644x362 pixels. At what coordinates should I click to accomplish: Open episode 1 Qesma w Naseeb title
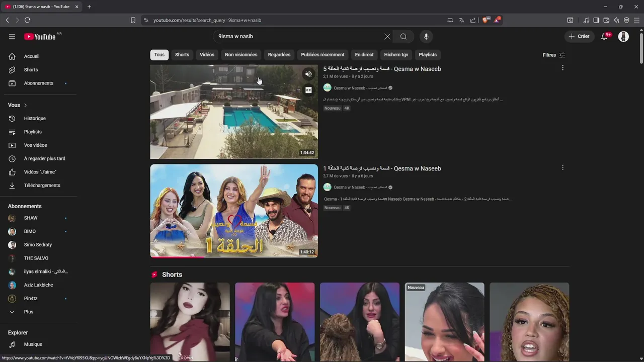(x=382, y=168)
